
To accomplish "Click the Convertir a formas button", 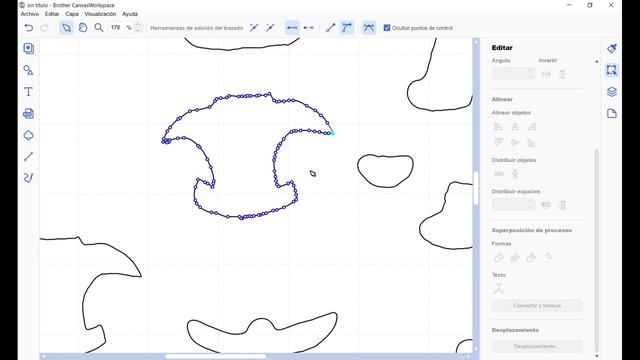I will coord(537,306).
